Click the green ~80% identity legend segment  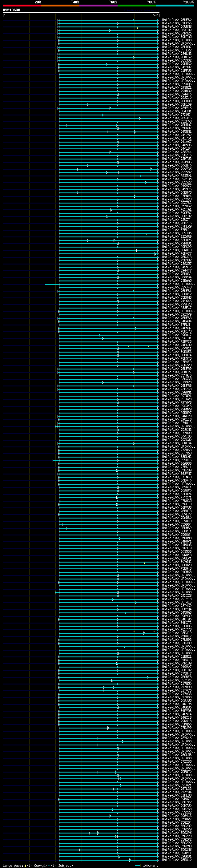137,6
